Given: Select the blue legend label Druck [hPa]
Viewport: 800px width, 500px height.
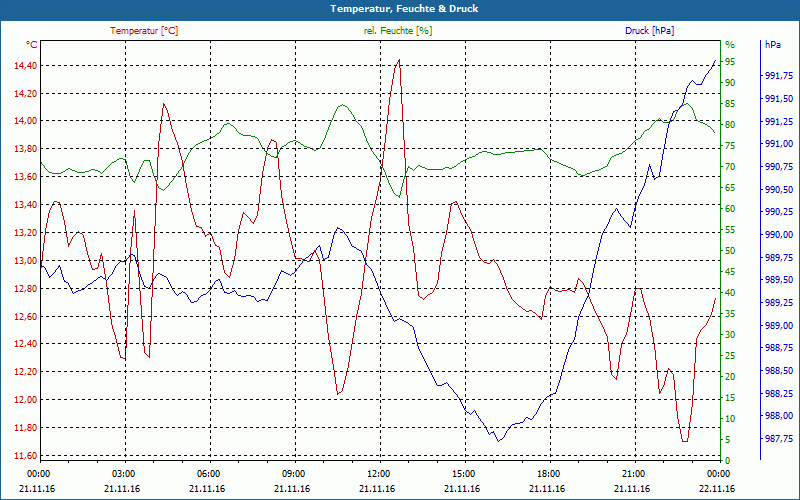Looking at the screenshot, I should pyautogui.click(x=649, y=31).
